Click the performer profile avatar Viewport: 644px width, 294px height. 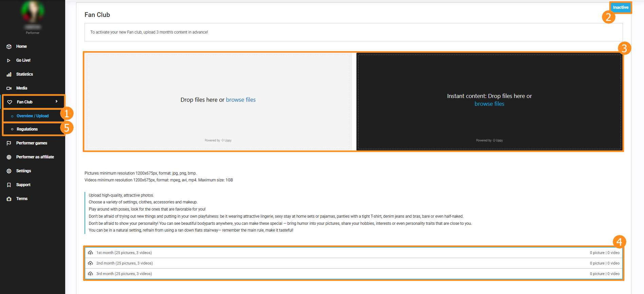[33, 12]
